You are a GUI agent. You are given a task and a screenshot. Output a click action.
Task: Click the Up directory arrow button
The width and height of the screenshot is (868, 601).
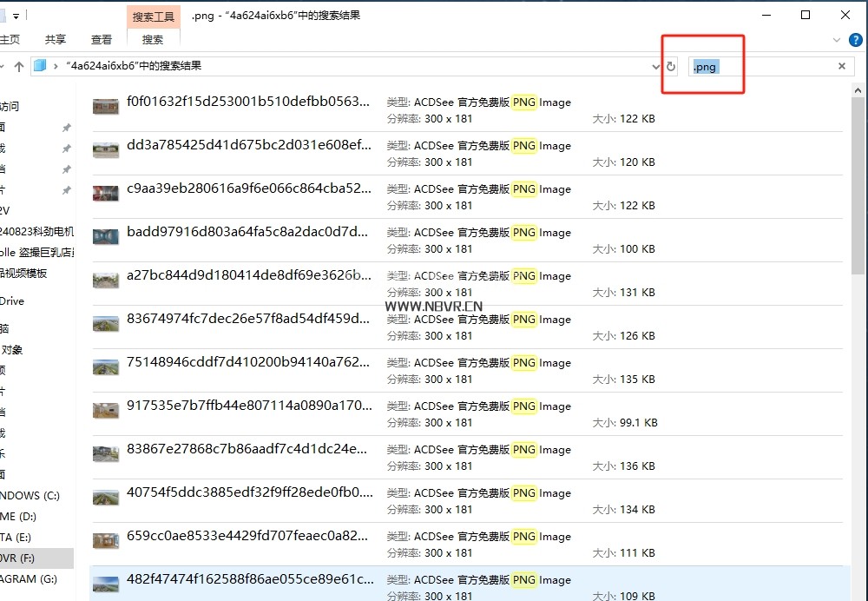pos(18,67)
